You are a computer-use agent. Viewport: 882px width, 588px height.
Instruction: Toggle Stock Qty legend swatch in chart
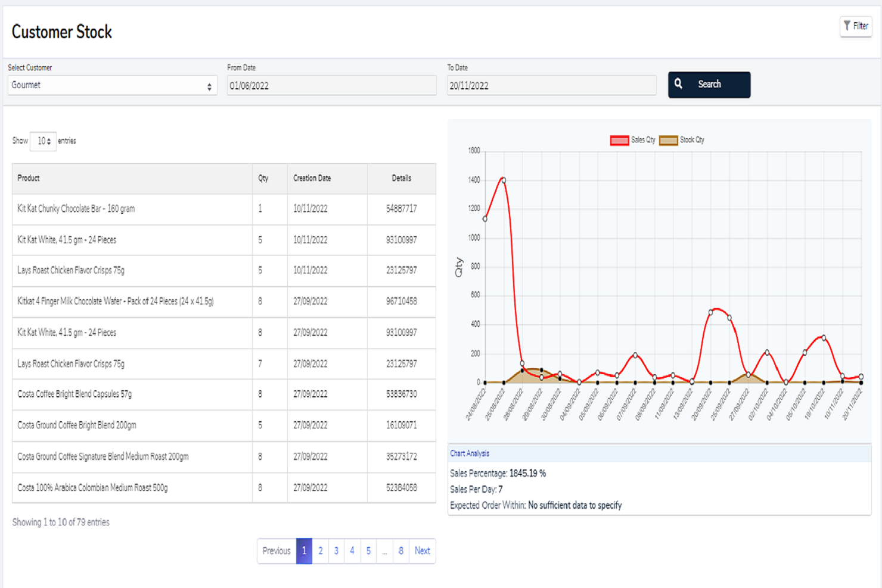click(x=668, y=141)
